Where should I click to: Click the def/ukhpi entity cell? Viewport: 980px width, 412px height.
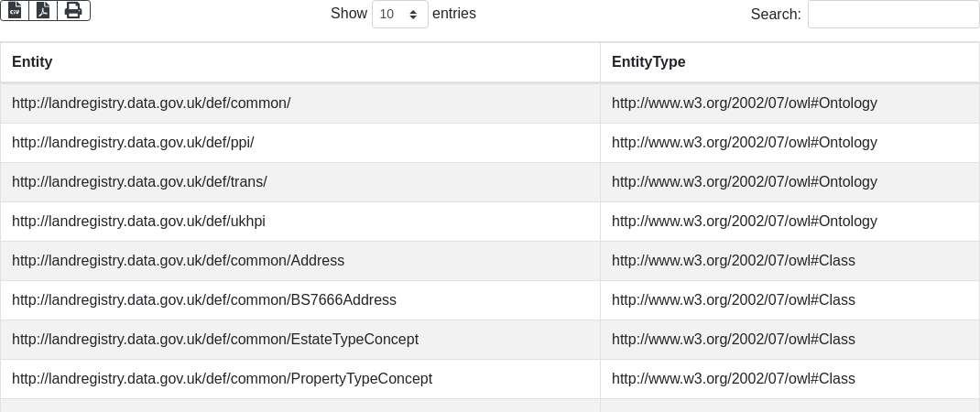coord(138,222)
